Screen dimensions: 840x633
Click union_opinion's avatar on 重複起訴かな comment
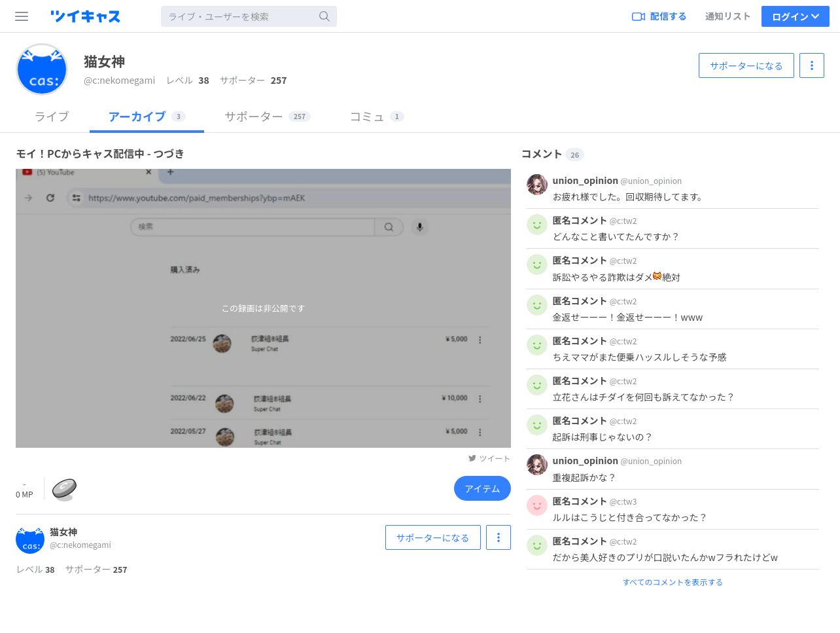537,465
